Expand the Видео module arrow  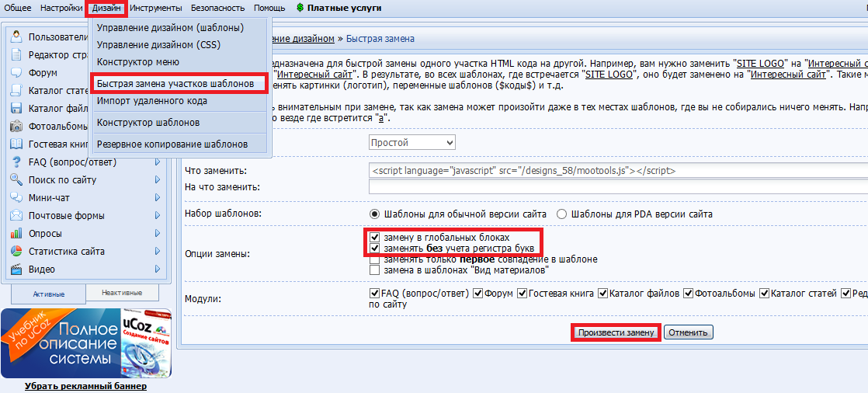pyautogui.click(x=158, y=269)
